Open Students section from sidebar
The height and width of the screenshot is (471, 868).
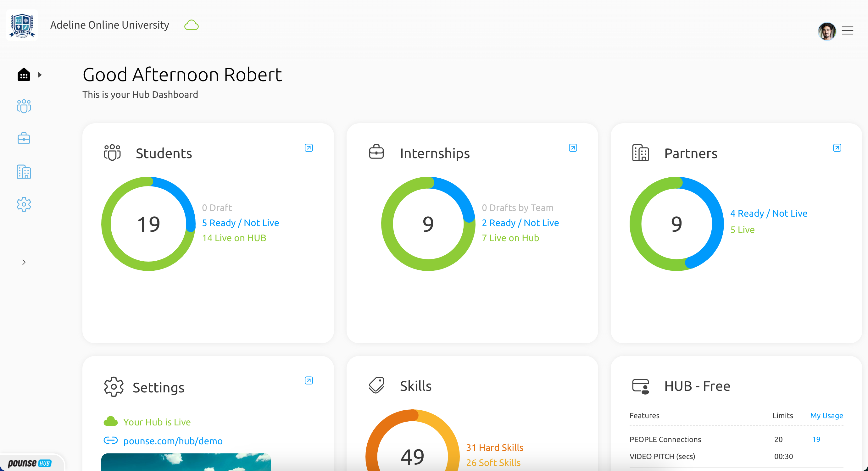pos(24,107)
